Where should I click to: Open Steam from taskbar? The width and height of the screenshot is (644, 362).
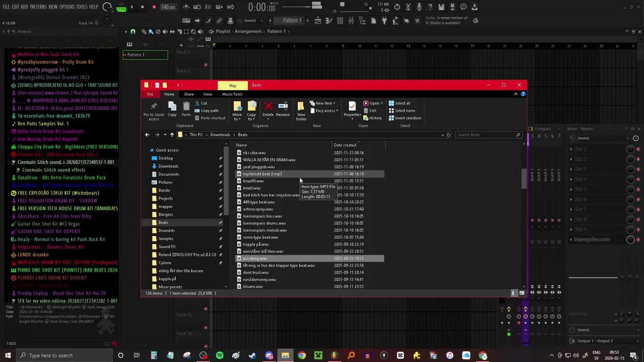(253, 355)
